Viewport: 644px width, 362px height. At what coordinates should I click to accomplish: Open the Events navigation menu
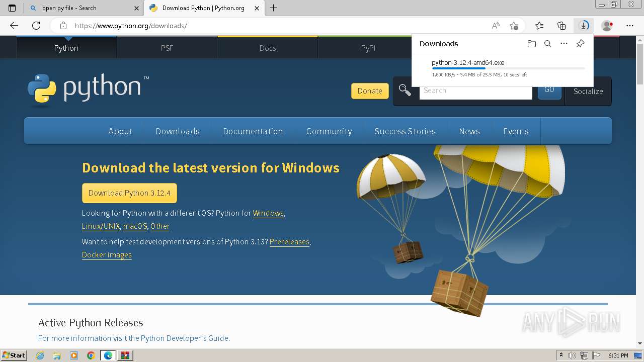click(x=516, y=131)
